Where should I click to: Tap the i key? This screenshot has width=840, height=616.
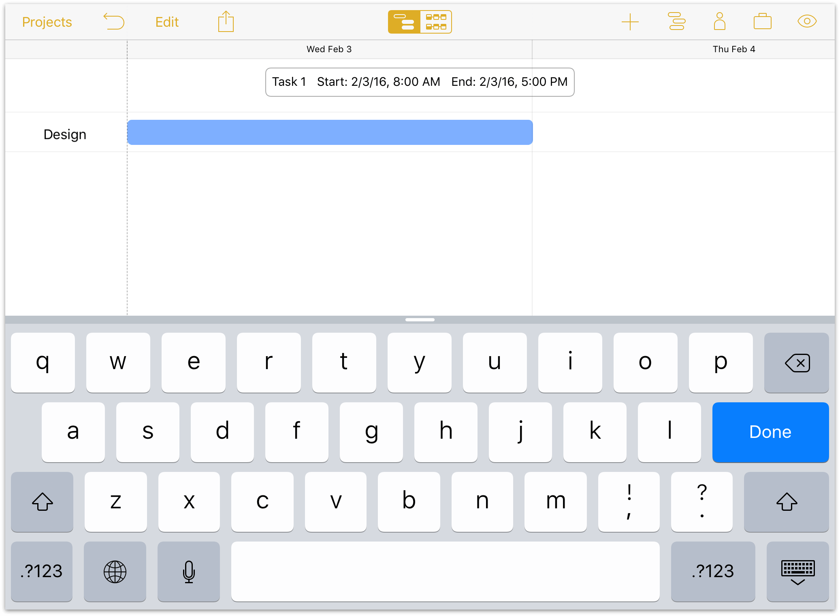pyautogui.click(x=570, y=363)
